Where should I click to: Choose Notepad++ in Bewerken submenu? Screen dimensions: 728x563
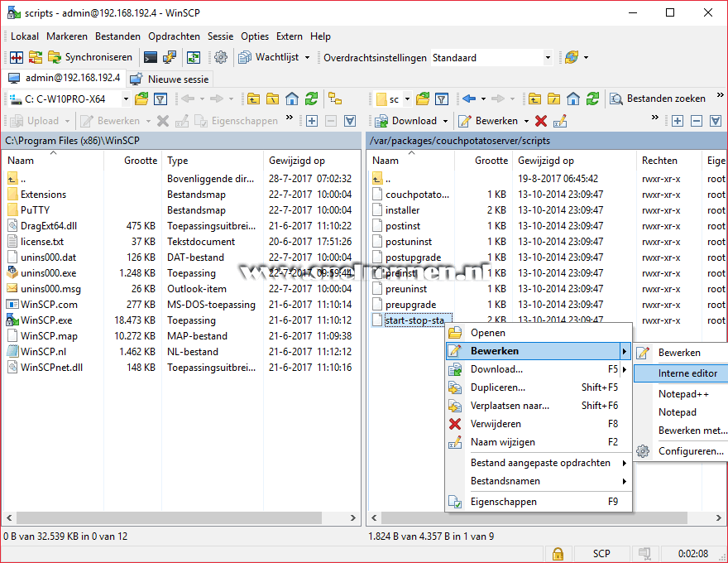681,394
